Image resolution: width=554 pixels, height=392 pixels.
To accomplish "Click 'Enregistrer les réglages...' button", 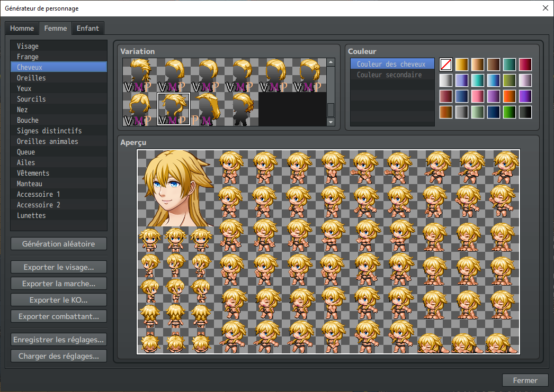I will (59, 340).
